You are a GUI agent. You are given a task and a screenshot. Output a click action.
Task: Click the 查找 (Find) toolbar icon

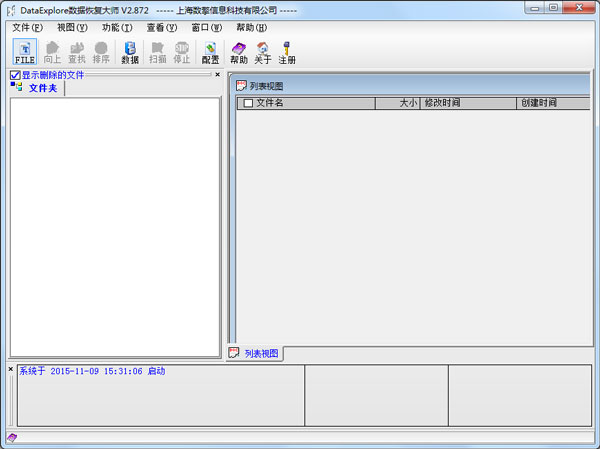[x=77, y=52]
